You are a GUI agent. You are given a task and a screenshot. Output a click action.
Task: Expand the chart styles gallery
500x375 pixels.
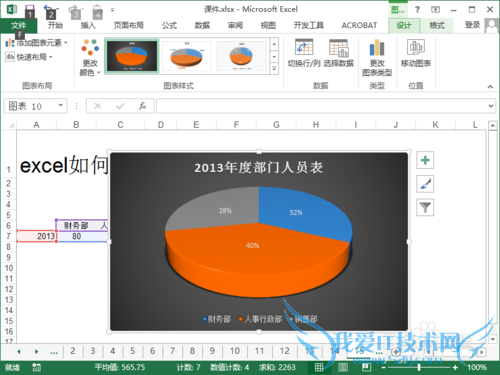pyautogui.click(x=274, y=69)
